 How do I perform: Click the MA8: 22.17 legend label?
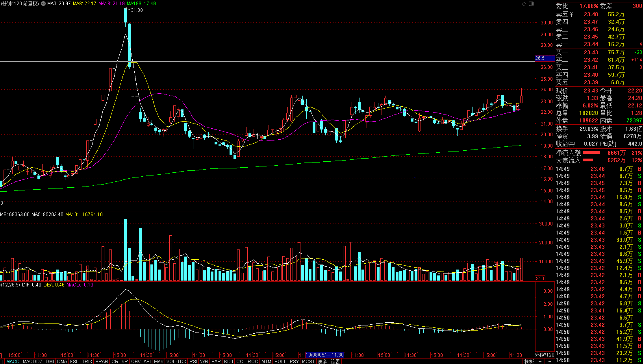pyautogui.click(x=85, y=4)
